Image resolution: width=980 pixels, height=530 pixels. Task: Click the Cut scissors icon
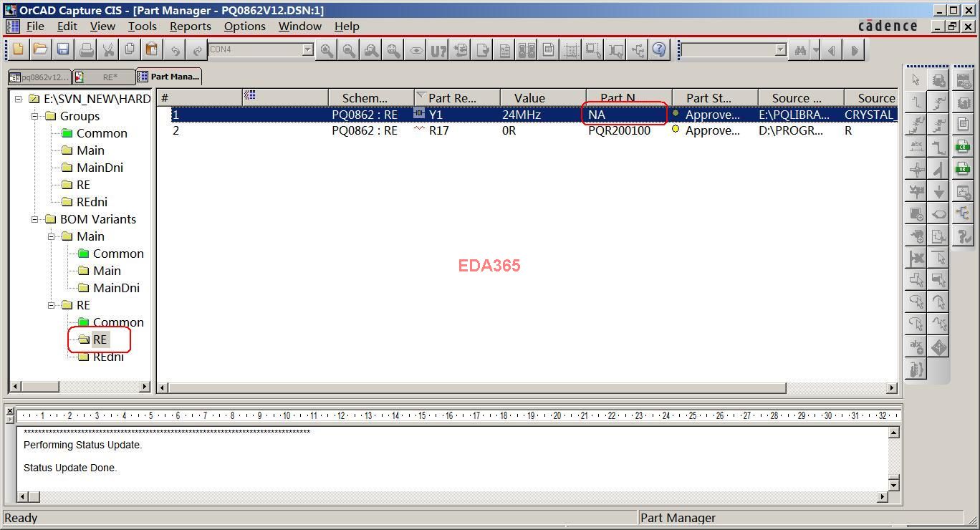pos(108,49)
